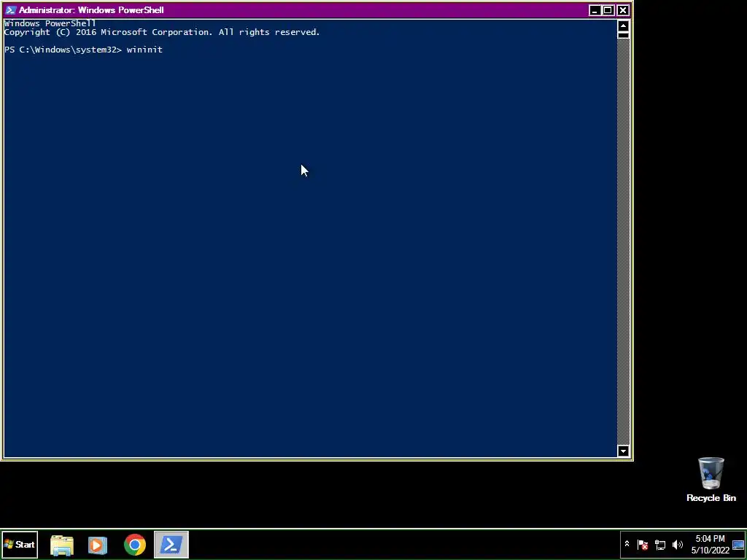
Task: Select the PowerShell taskbar button
Action: [171, 544]
